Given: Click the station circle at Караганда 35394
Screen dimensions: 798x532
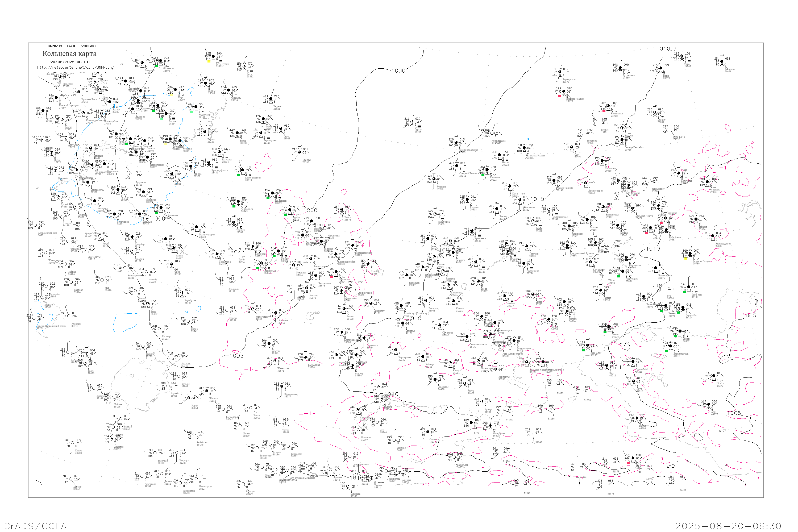Looking at the screenshot, I should 364,338.
